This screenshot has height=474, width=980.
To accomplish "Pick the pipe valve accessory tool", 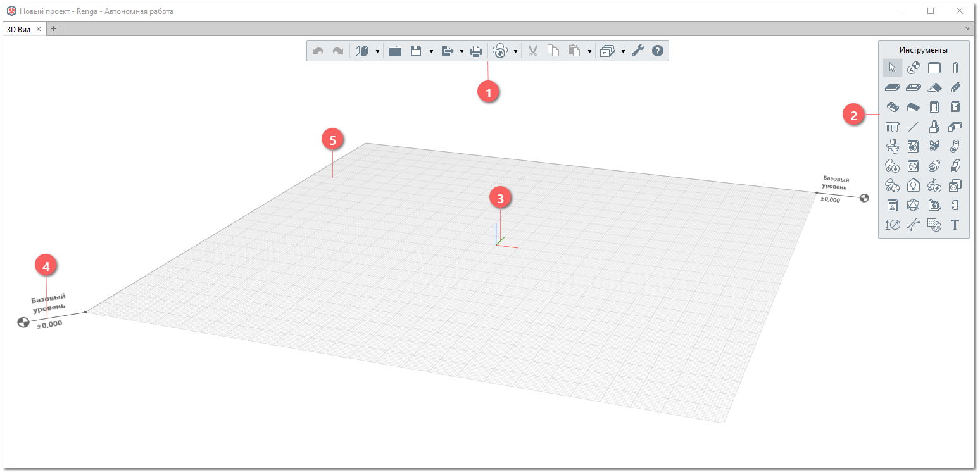I will (x=934, y=146).
